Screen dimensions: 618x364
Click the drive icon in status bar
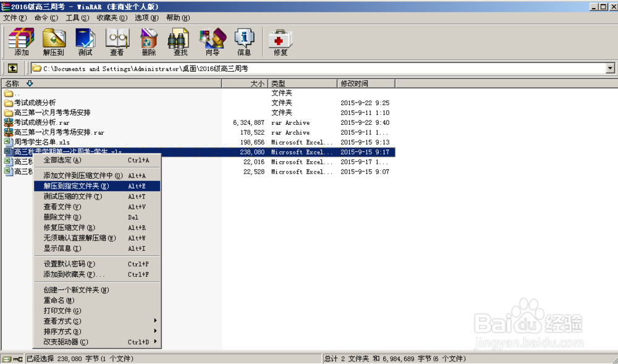[x=8, y=359]
